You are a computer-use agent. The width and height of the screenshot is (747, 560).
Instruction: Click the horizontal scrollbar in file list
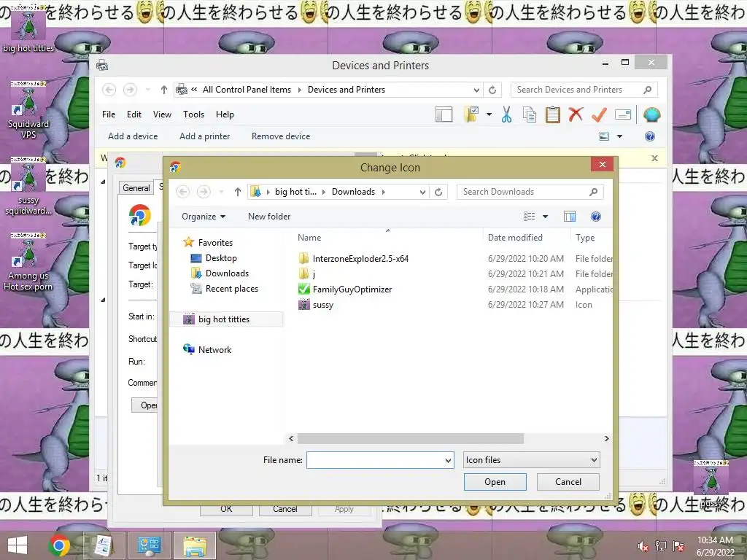point(410,438)
